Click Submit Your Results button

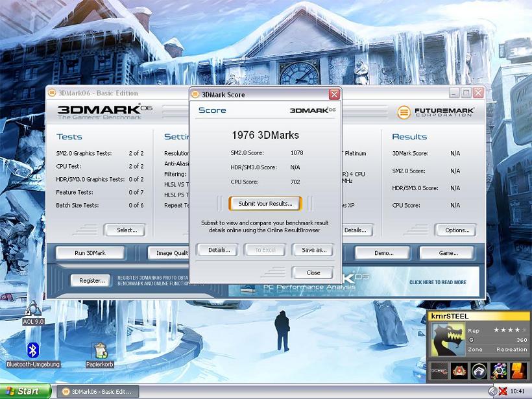(265, 204)
